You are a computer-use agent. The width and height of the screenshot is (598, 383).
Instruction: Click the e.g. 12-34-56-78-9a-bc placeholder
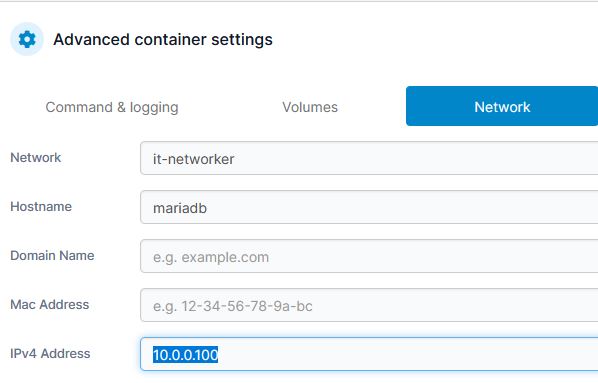pyautogui.click(x=233, y=306)
